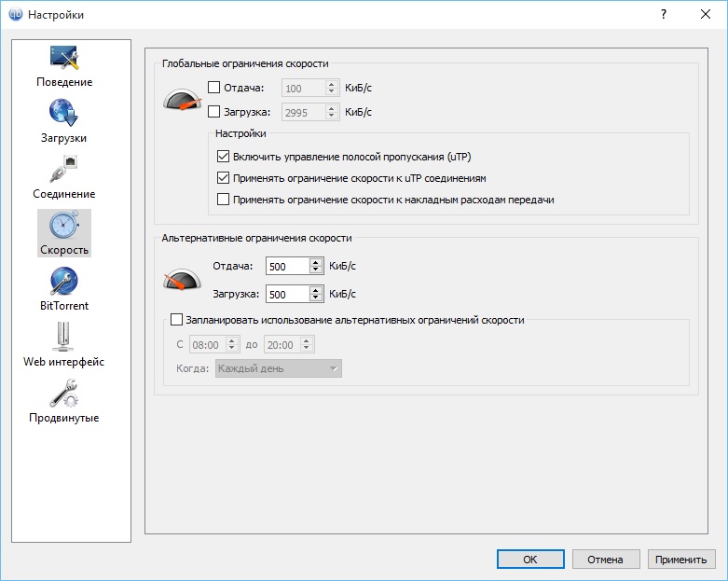Select the Продвинутые tools icon
Image resolution: width=728 pixels, height=581 pixels.
pyautogui.click(x=64, y=394)
